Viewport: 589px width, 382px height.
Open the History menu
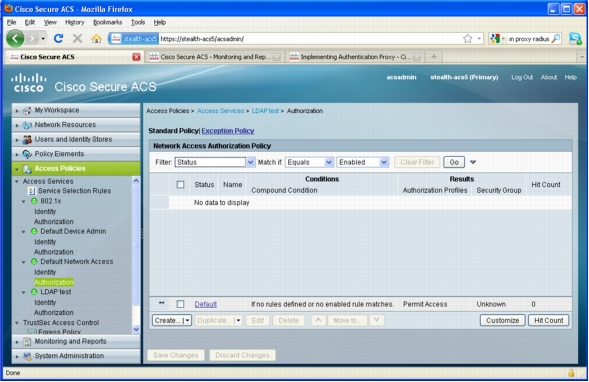(74, 22)
